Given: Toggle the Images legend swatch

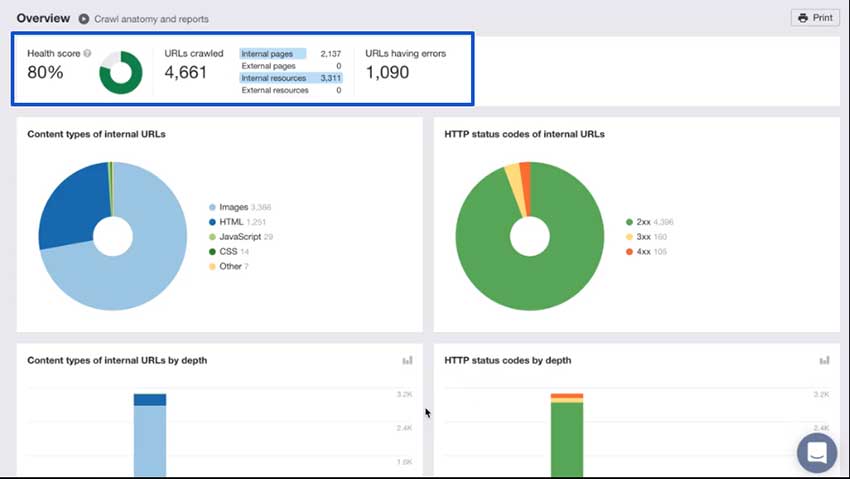Looking at the screenshot, I should 212,207.
